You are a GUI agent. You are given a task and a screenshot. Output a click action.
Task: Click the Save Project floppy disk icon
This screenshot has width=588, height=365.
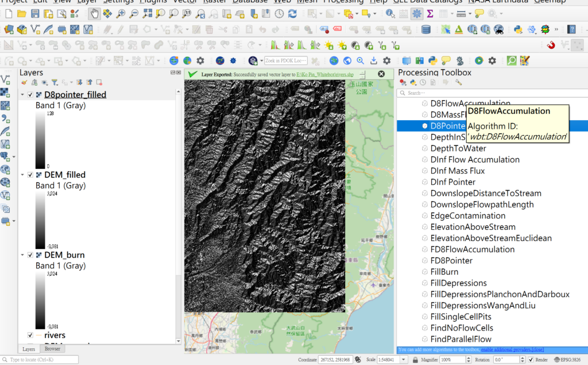tap(36, 13)
